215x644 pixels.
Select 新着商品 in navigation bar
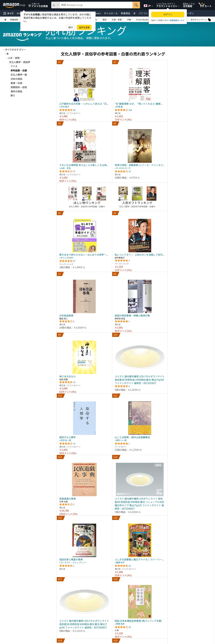tap(125, 13)
